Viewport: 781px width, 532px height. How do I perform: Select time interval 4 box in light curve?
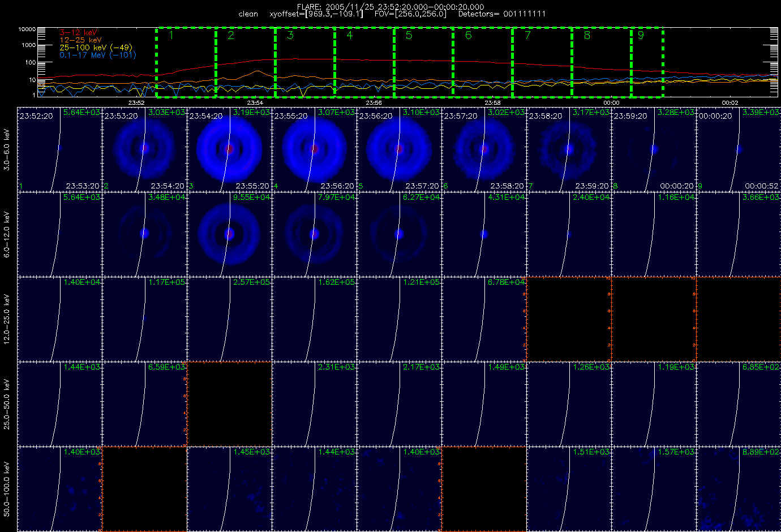tap(364, 62)
